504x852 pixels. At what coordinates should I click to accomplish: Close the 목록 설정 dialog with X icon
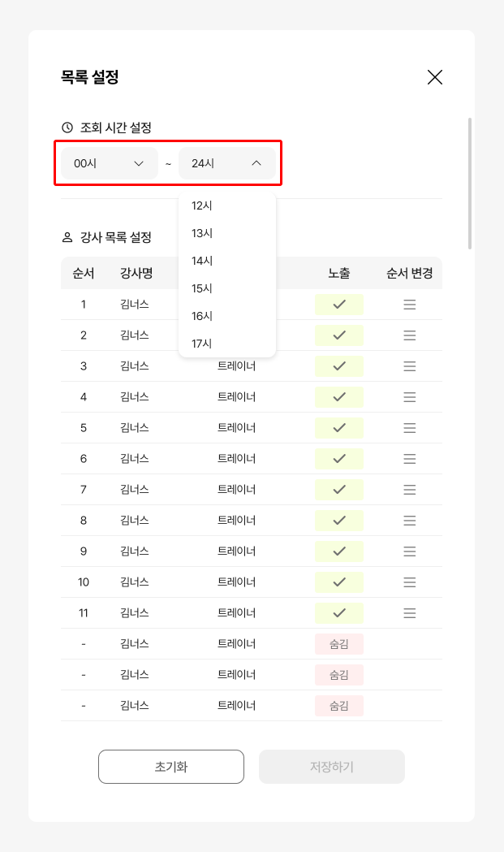pos(434,77)
